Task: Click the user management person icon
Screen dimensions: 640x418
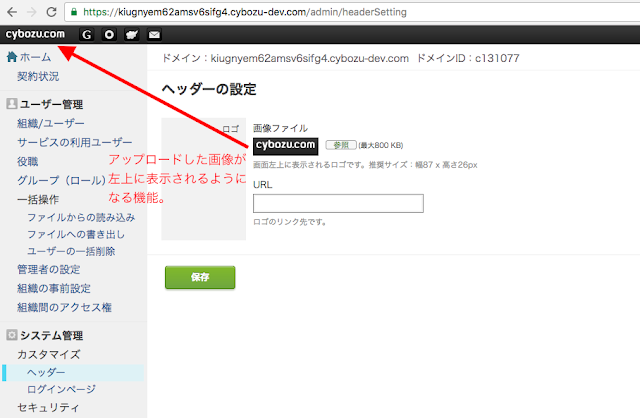Action: 12,104
